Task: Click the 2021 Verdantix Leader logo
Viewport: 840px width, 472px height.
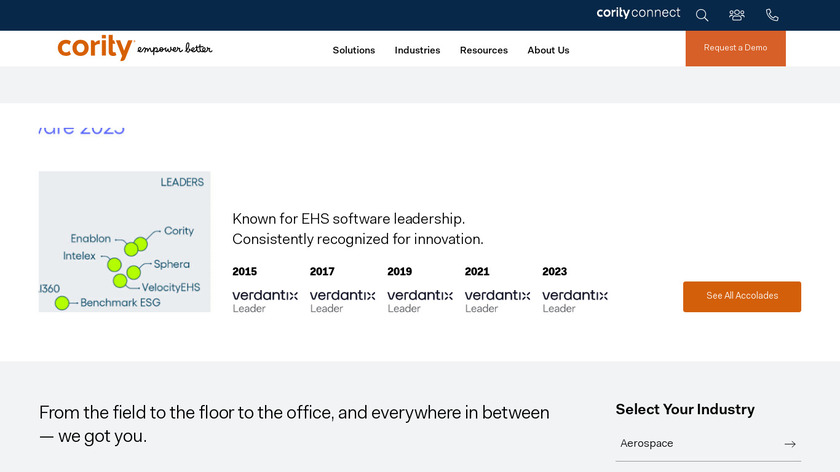Action: 497,300
